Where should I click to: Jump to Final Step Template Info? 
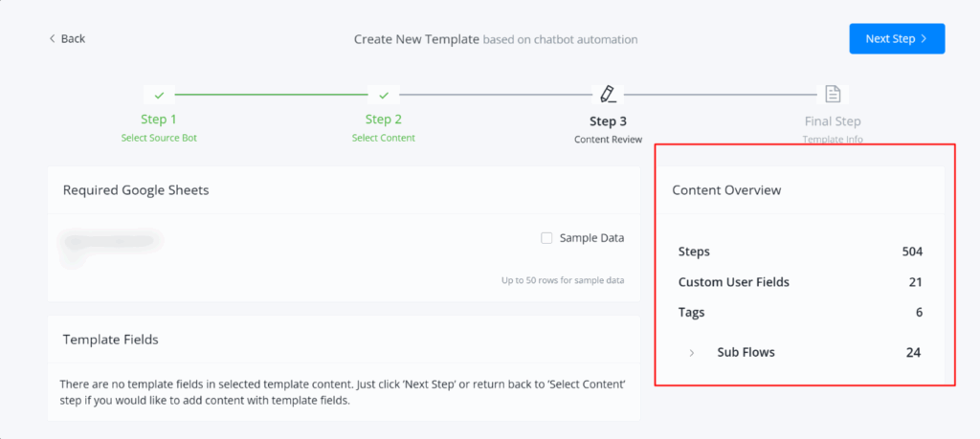point(833,129)
